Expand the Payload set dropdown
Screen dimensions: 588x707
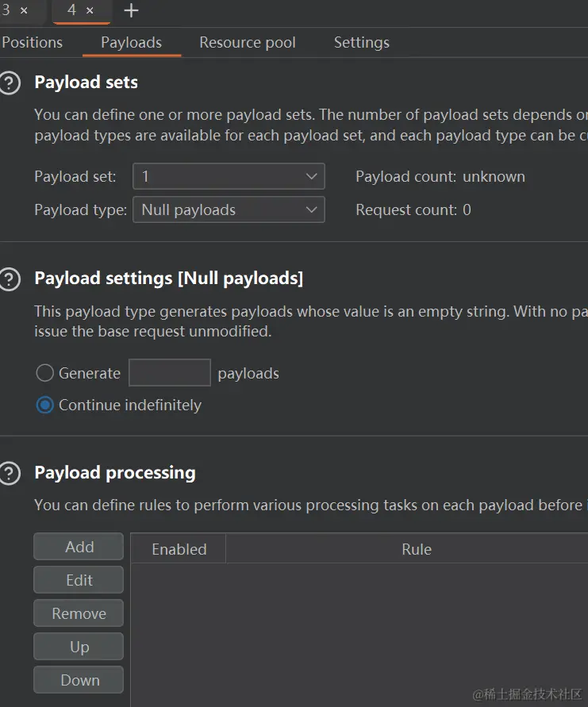[x=229, y=176]
